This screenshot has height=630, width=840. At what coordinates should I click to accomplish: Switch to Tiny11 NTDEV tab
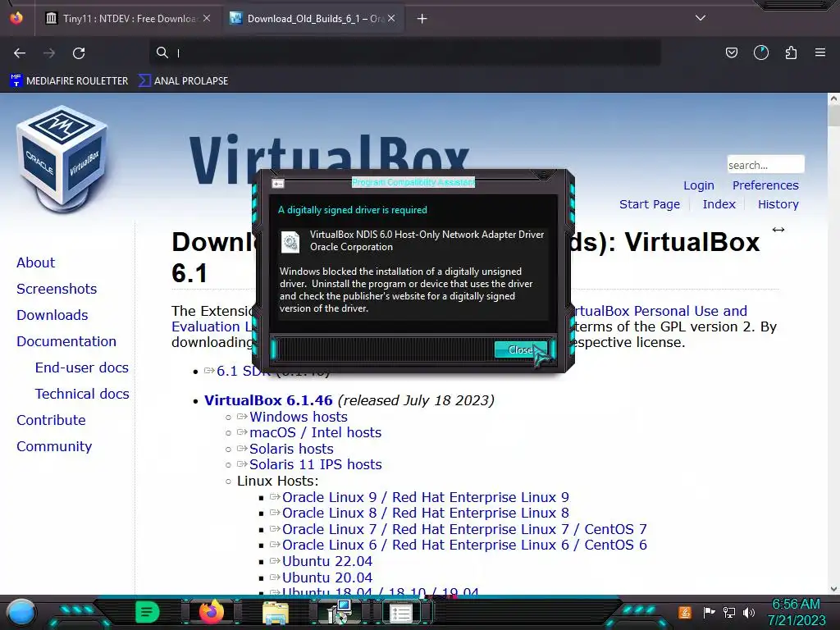127,19
